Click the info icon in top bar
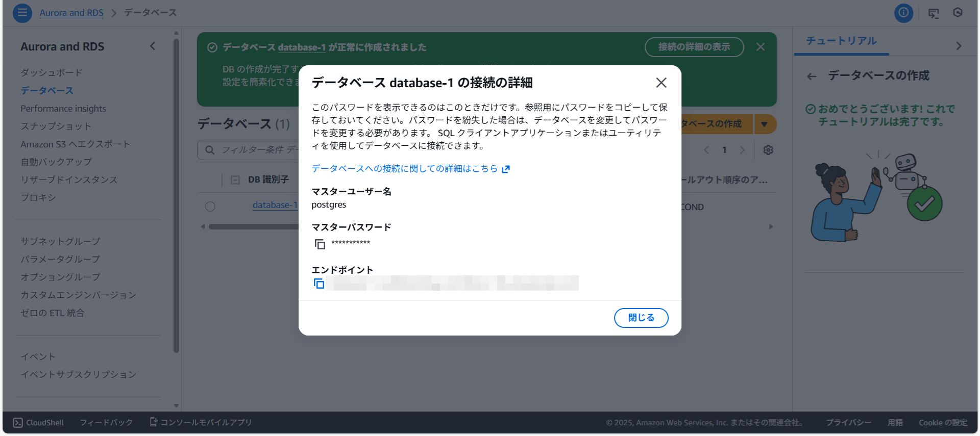Image resolution: width=980 pixels, height=436 pixels. point(903,13)
